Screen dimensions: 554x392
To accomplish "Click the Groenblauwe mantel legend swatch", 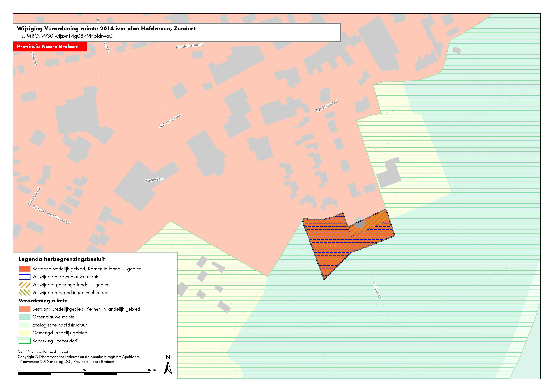I will (x=25, y=317).
